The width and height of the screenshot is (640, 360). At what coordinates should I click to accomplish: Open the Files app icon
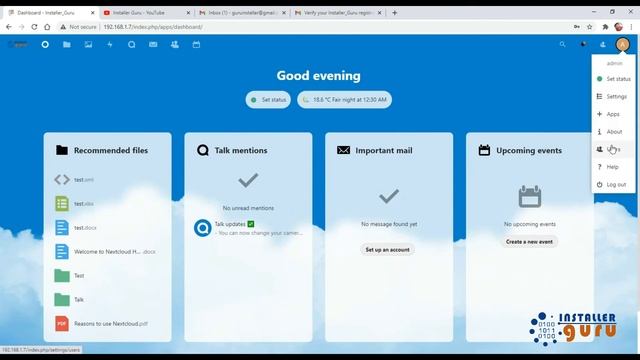tap(67, 44)
